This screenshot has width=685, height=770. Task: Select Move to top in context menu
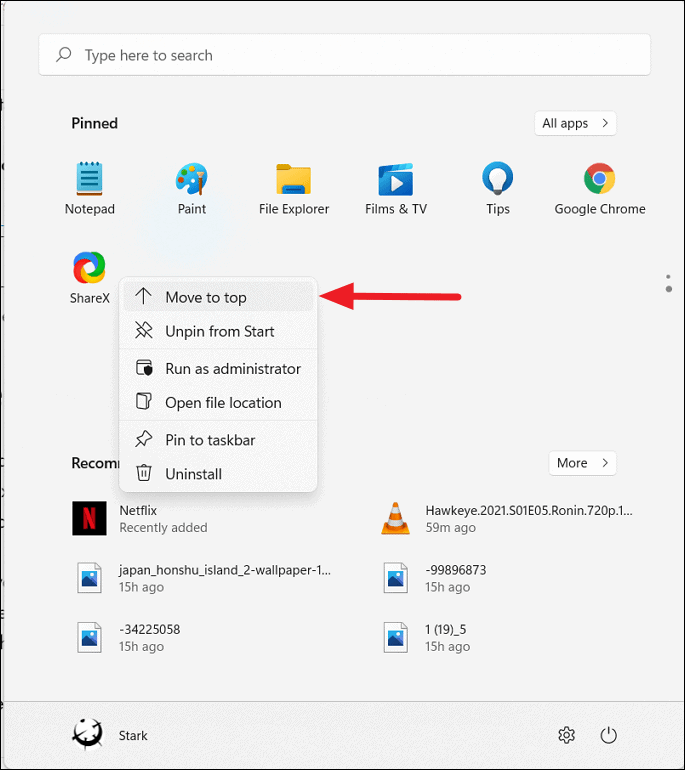tap(218, 297)
